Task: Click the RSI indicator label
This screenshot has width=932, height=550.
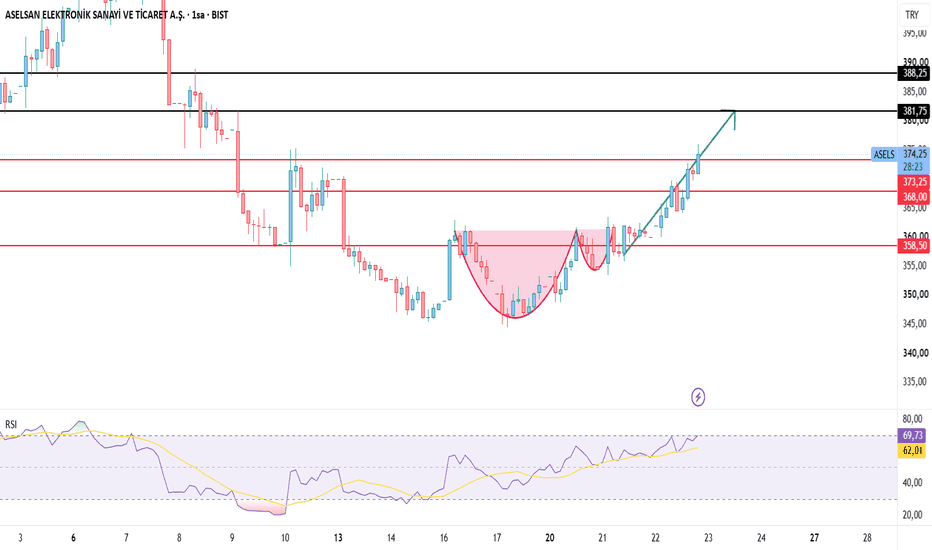Action: [x=11, y=425]
